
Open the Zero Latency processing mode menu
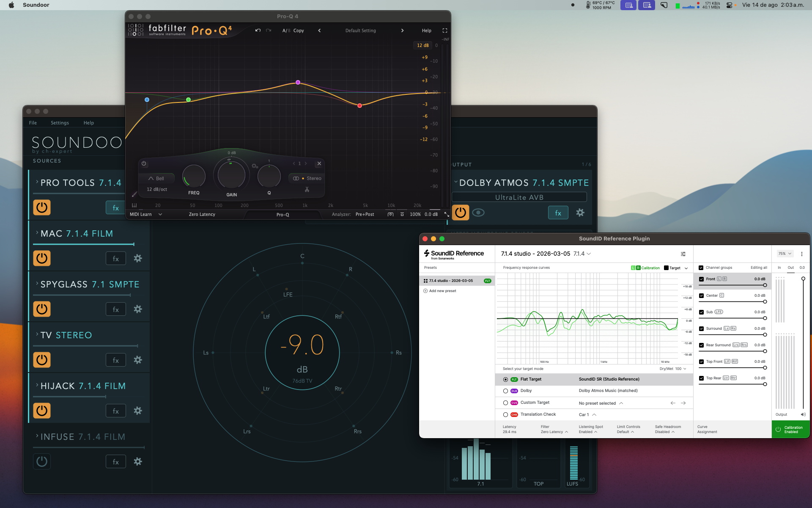point(202,215)
